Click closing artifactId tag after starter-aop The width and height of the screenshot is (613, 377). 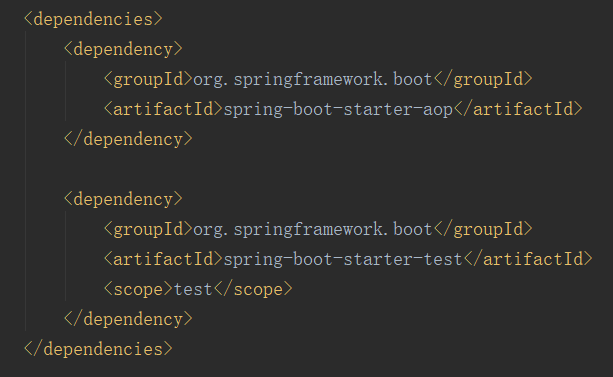[518, 109]
